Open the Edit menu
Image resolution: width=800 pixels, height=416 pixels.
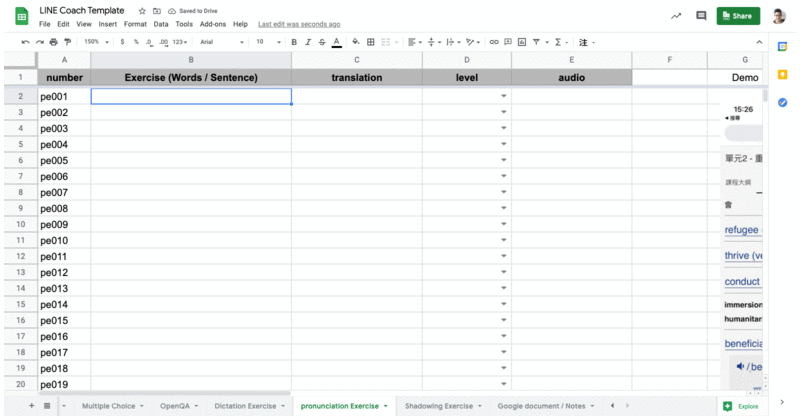[63, 24]
